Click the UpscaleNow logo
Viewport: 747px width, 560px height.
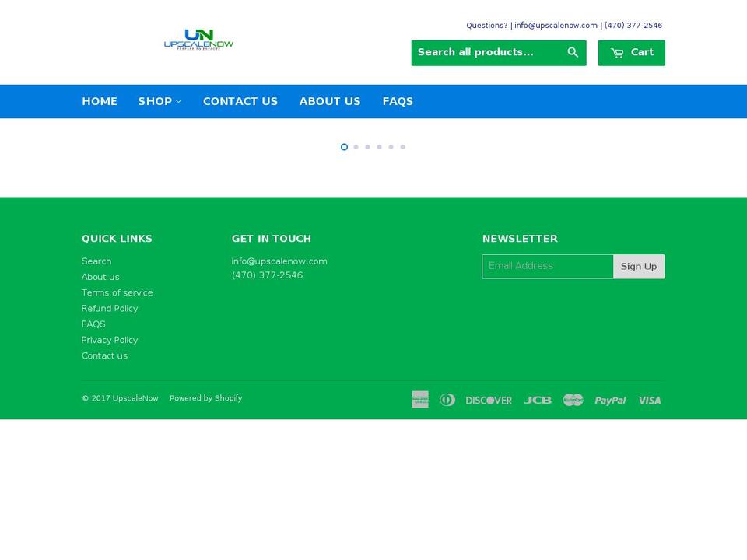pos(198,39)
